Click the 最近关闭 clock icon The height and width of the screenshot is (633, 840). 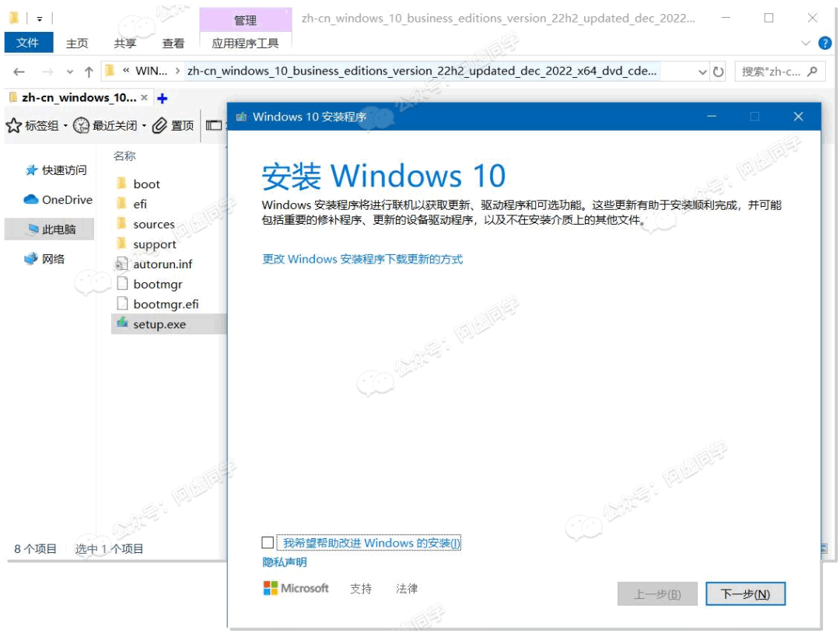click(81, 125)
